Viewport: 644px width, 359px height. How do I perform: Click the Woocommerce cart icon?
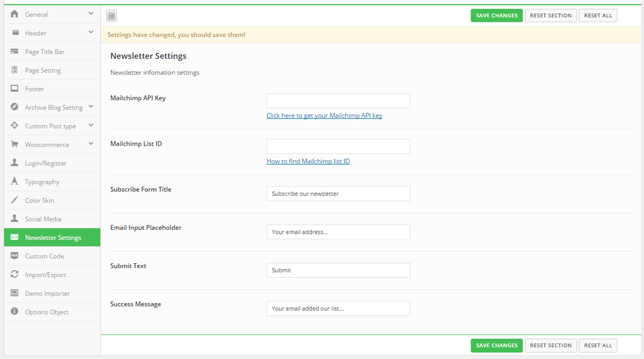15,144
